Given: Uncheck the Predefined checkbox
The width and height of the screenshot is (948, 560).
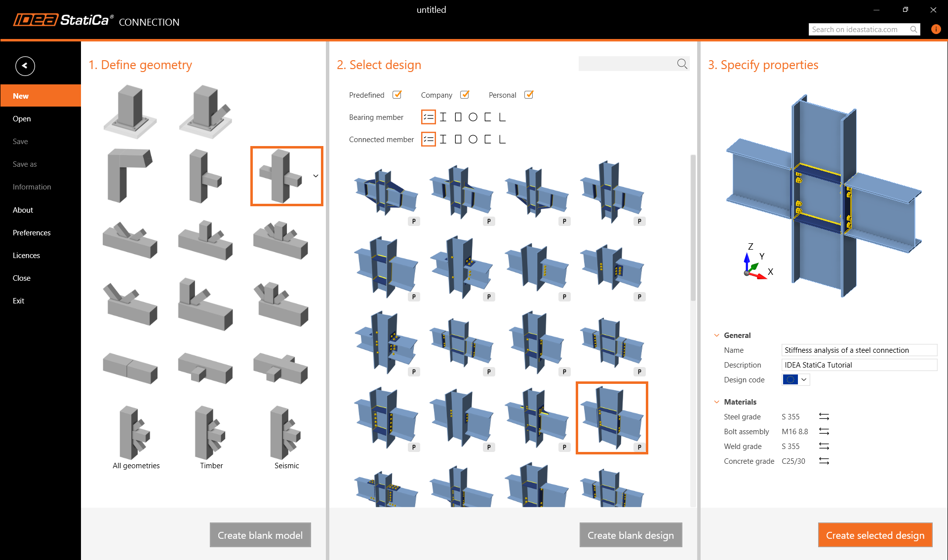Looking at the screenshot, I should [x=397, y=95].
